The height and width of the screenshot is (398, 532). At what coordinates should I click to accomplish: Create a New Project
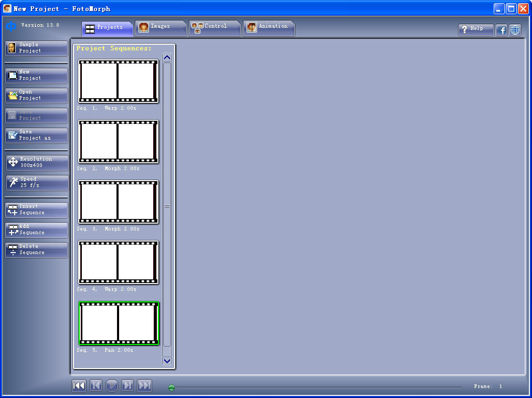(36, 76)
